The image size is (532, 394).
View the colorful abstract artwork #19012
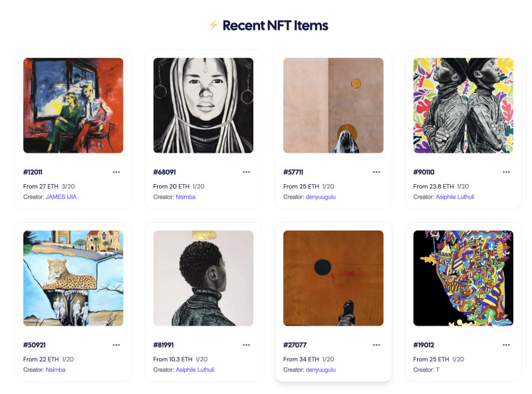click(464, 278)
